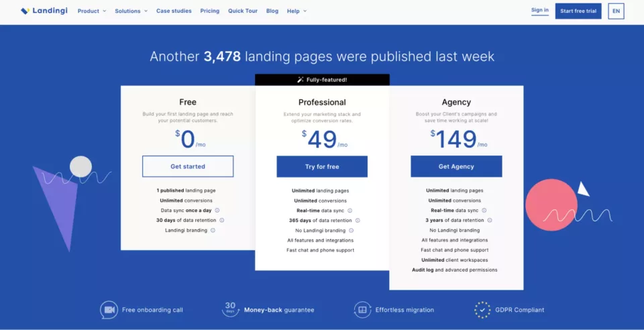
Task: Open the Blog page
Action: (x=272, y=11)
